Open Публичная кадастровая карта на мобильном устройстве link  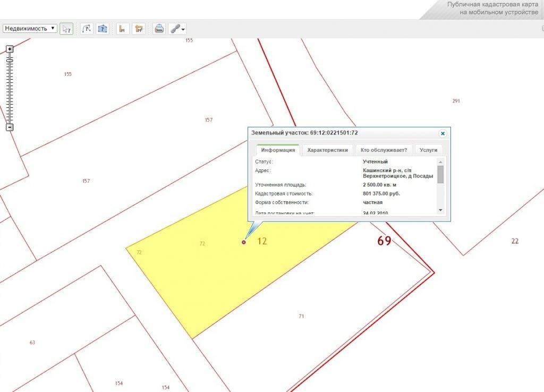[x=492, y=8]
